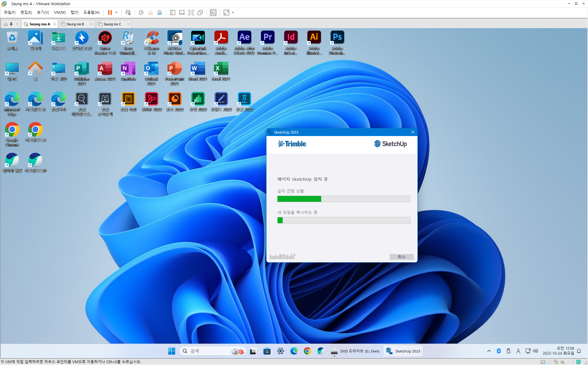Enter full screen mode icon

point(191,13)
